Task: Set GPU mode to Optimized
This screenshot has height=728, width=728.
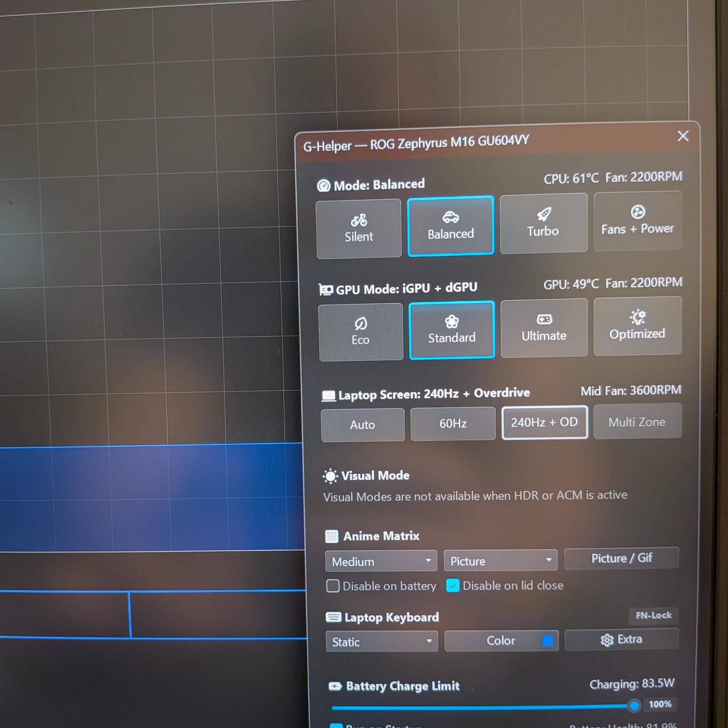Action: [638, 326]
